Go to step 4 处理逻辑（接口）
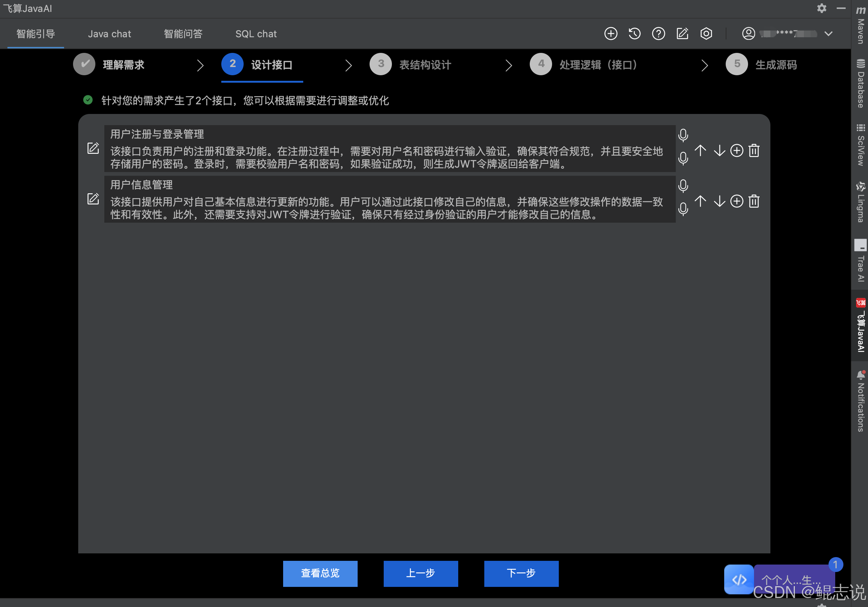Screen dimensions: 868x607 [x=585, y=65]
